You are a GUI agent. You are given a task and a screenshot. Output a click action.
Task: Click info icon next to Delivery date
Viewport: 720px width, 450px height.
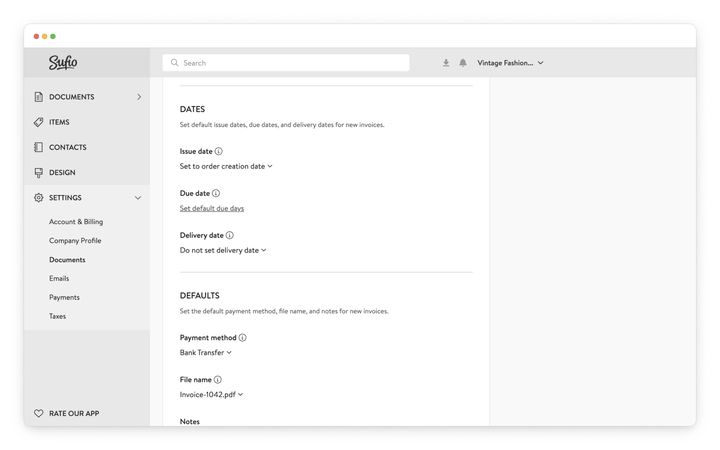coord(230,235)
